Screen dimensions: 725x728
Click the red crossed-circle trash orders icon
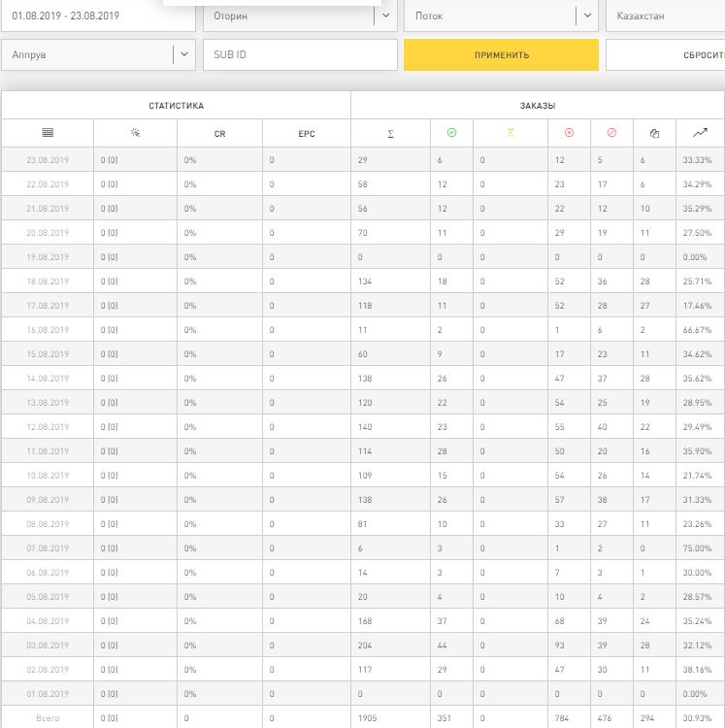point(611,133)
